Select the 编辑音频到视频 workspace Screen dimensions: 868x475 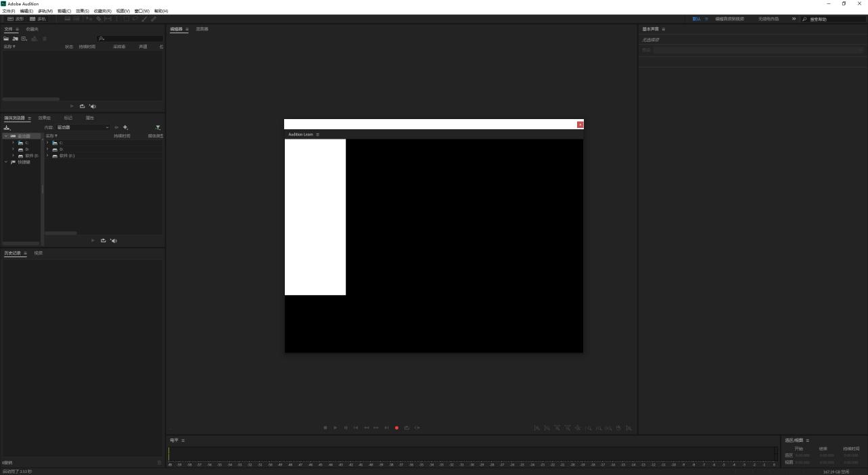point(729,19)
